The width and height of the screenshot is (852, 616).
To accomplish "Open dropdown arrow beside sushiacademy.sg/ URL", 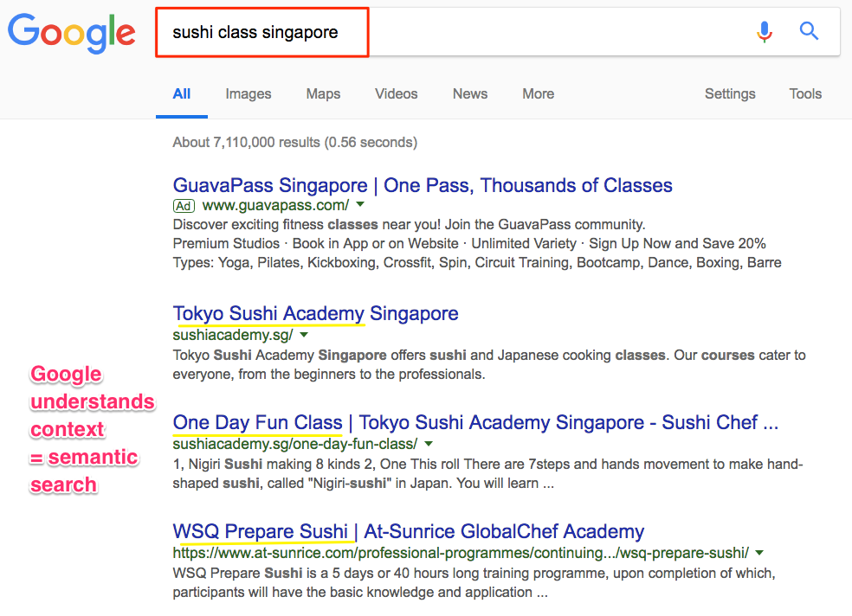I will [304, 334].
